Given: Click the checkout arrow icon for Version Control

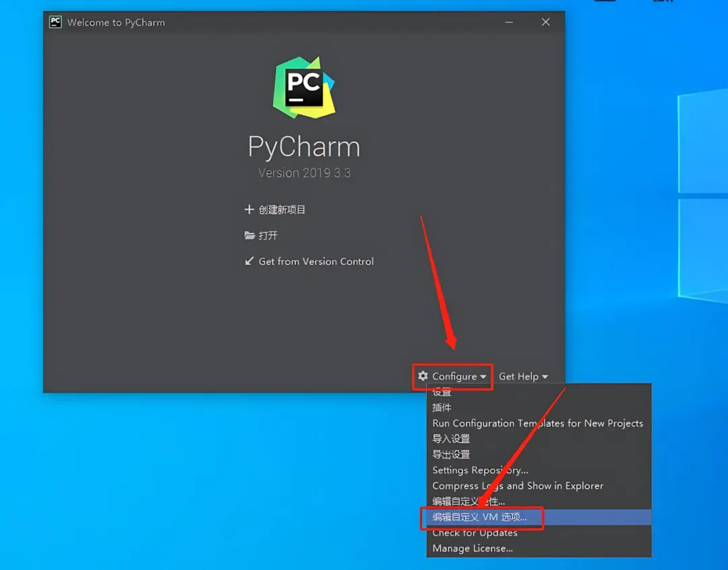Looking at the screenshot, I should coord(249,261).
